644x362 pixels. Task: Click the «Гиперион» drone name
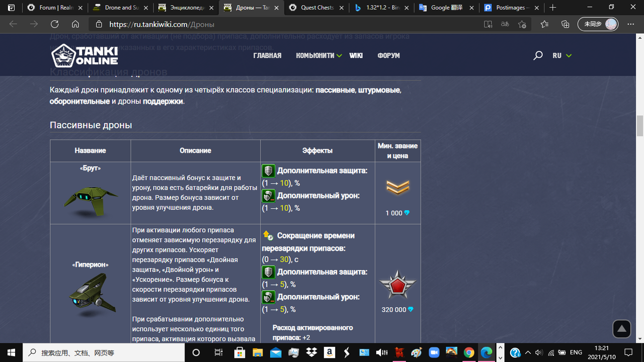(91, 264)
